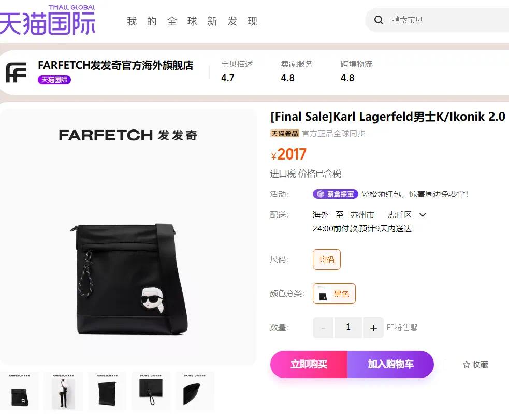The height and width of the screenshot is (420, 509).
Task: Click the 天猫奢品 label badge
Action: (x=284, y=134)
